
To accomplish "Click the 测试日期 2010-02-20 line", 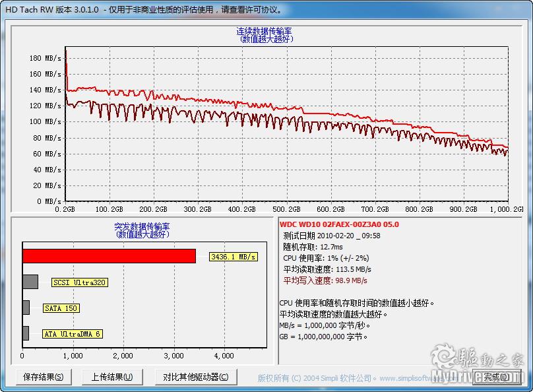I will (x=332, y=236).
